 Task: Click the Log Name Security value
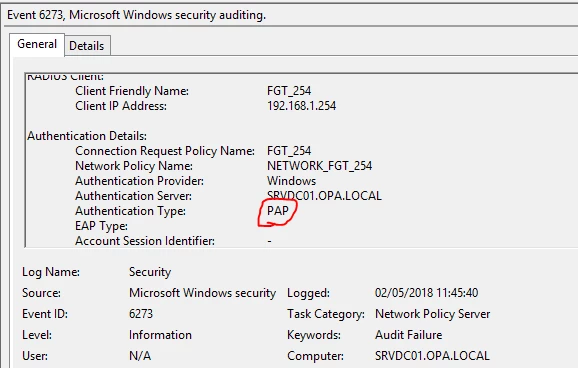pyautogui.click(x=150, y=272)
